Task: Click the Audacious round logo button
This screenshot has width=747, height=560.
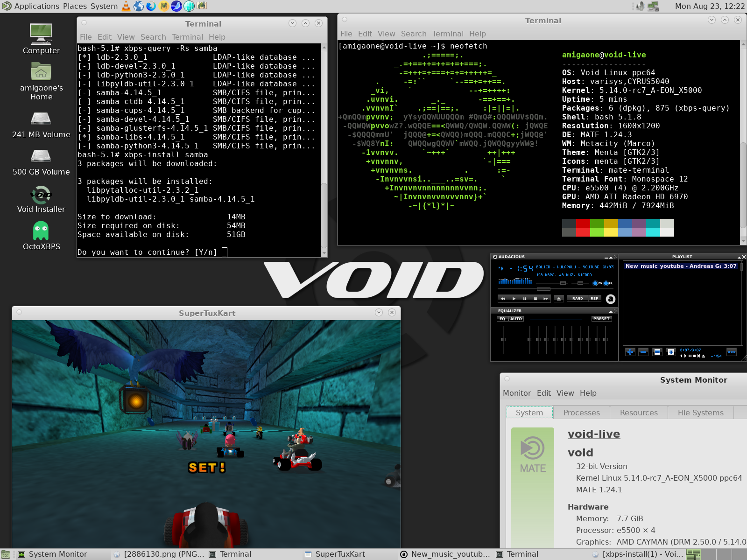Action: click(611, 299)
